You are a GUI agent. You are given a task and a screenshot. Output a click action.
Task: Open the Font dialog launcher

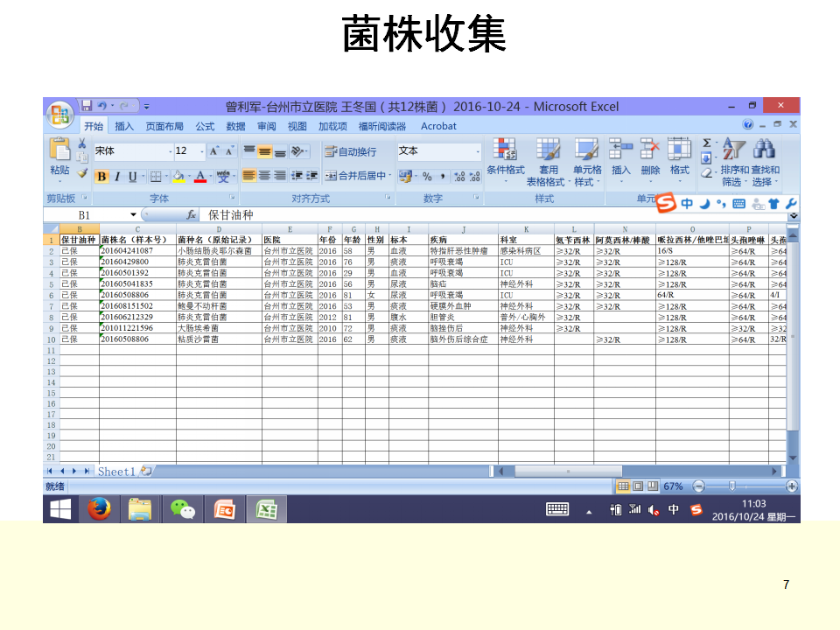(x=232, y=198)
